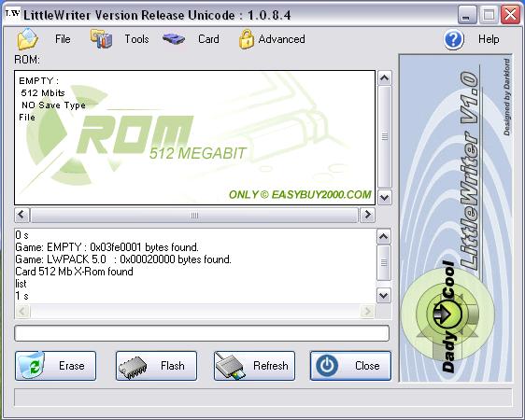Screen dimensions: 525x420
Task: Open the Help menu
Action: tap(489, 39)
